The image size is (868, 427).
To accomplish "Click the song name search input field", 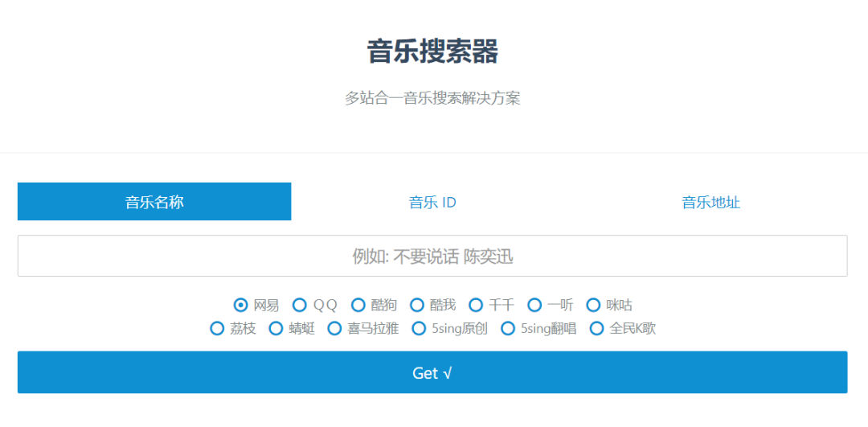I will (432, 256).
